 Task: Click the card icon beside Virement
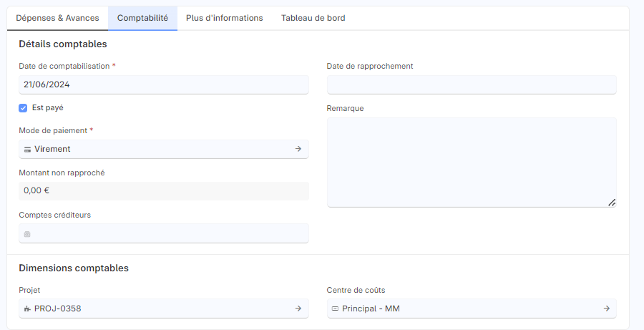(x=27, y=150)
